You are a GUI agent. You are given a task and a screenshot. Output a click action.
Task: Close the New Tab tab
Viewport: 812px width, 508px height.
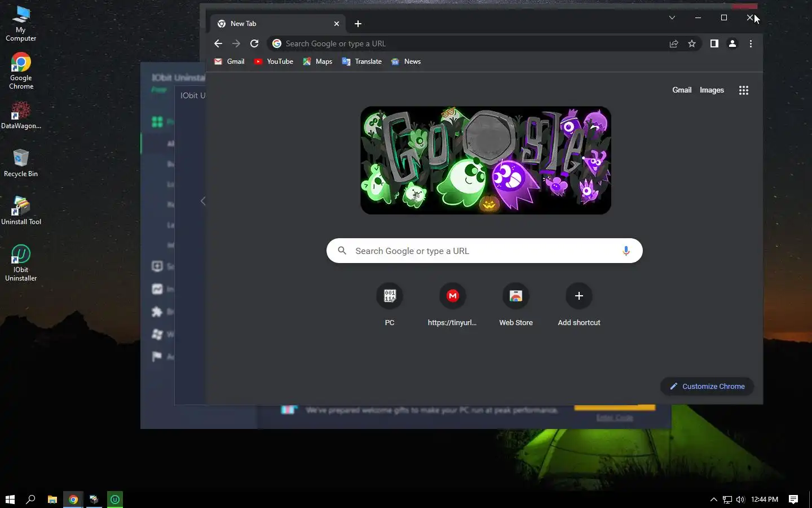point(337,24)
